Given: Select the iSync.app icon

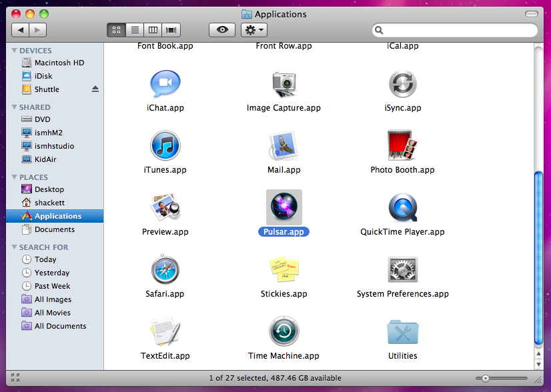Looking at the screenshot, I should pyautogui.click(x=403, y=84).
